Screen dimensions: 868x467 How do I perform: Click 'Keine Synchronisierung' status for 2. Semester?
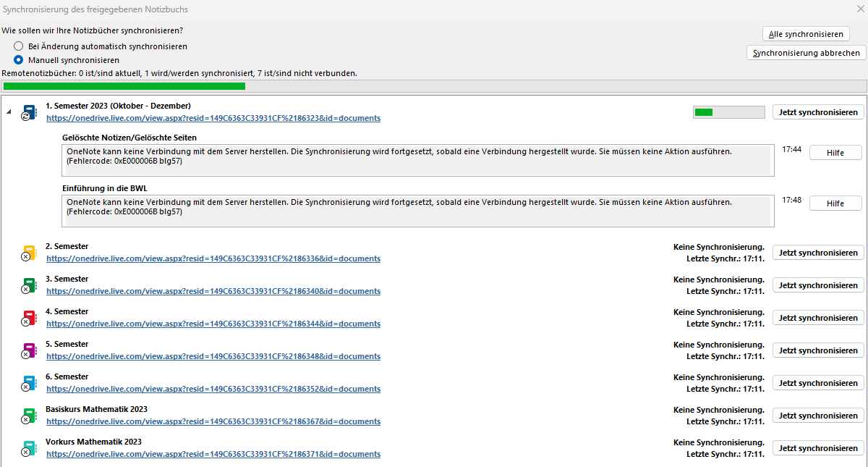(x=719, y=247)
